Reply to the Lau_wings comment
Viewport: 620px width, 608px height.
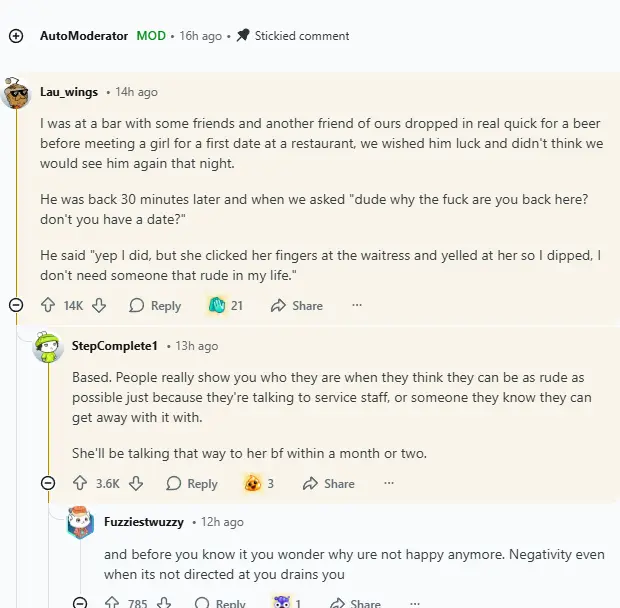pos(155,305)
